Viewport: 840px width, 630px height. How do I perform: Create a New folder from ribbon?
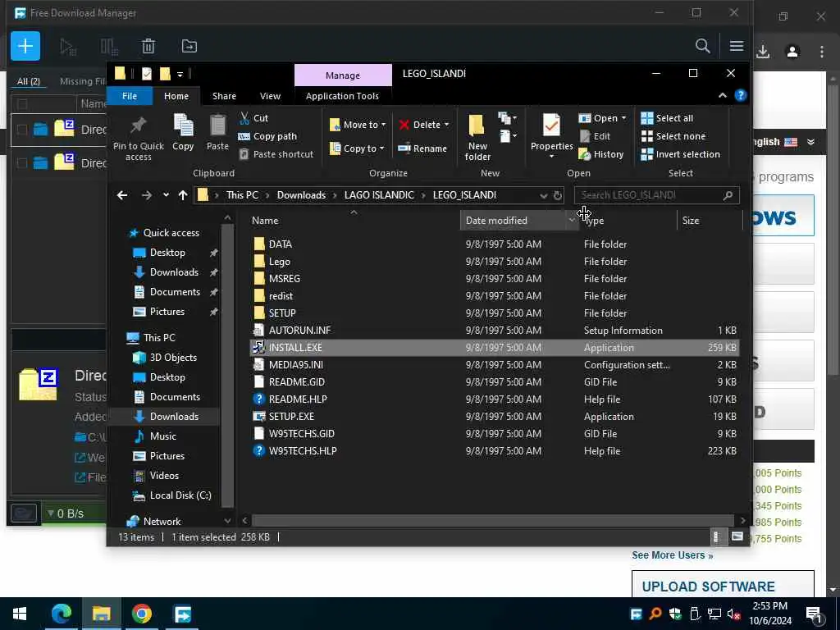click(x=477, y=138)
